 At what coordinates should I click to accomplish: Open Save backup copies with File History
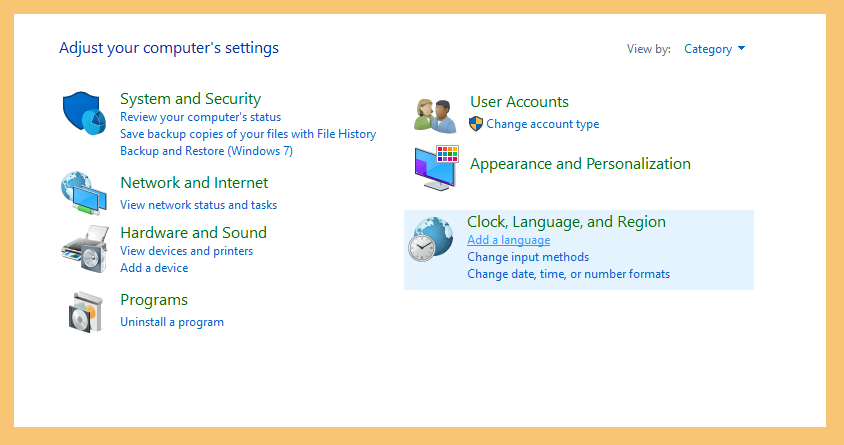coord(248,134)
